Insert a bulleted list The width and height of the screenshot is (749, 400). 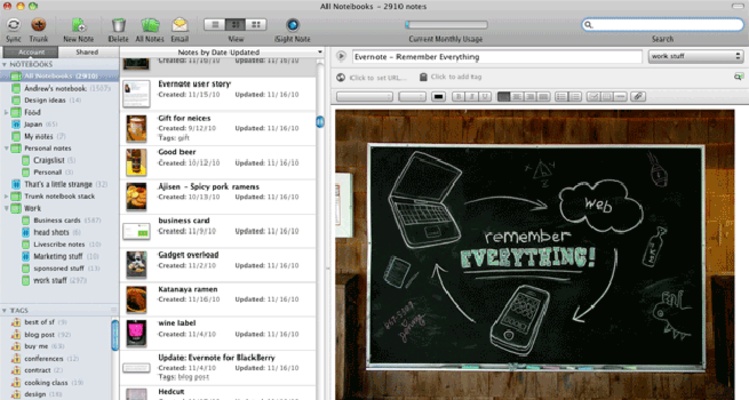coord(561,97)
